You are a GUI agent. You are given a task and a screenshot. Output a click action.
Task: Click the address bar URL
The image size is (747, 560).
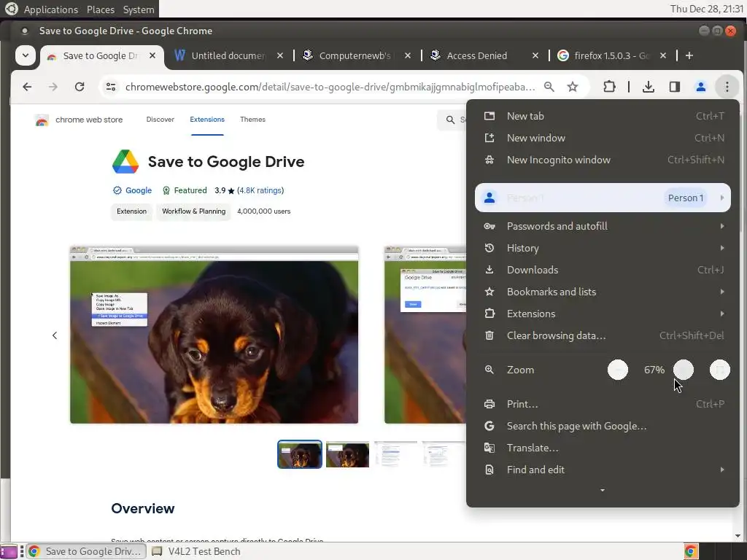330,87
